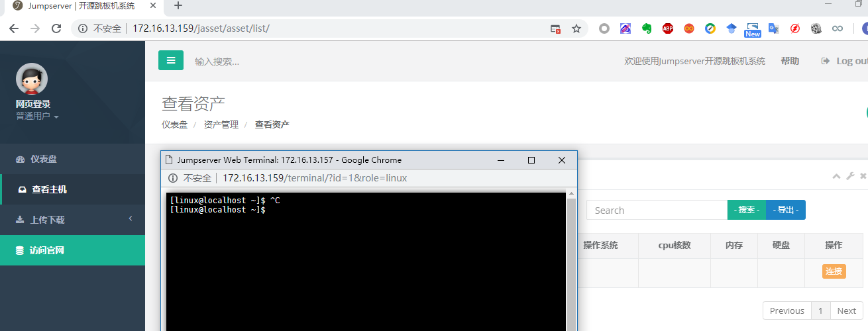Click the cpu核数 column header
868x331 pixels.
click(675, 245)
